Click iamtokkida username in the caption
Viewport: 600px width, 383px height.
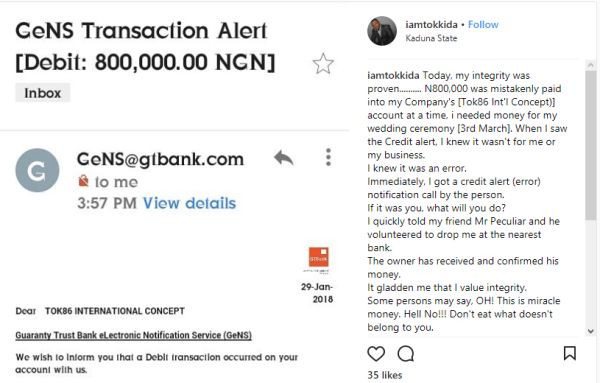click(393, 75)
